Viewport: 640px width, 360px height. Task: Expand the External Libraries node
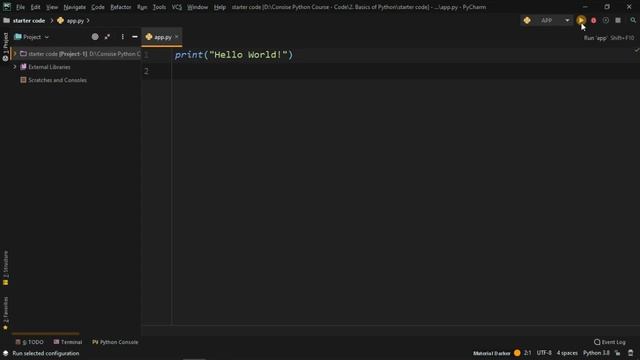[x=15, y=67]
